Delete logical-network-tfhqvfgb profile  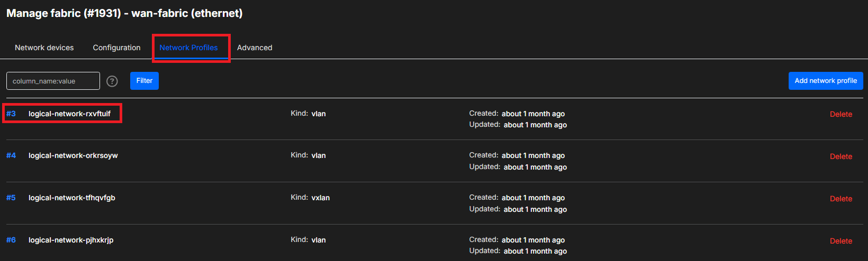840,199
